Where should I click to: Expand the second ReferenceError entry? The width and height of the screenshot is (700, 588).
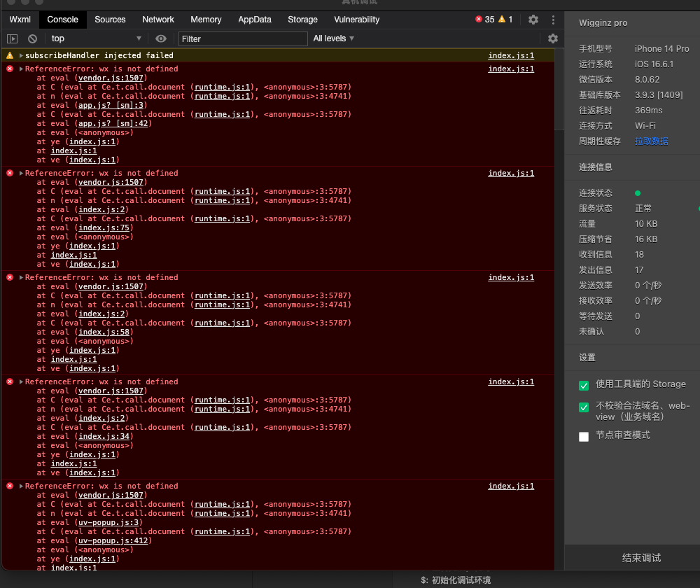pyautogui.click(x=21, y=173)
